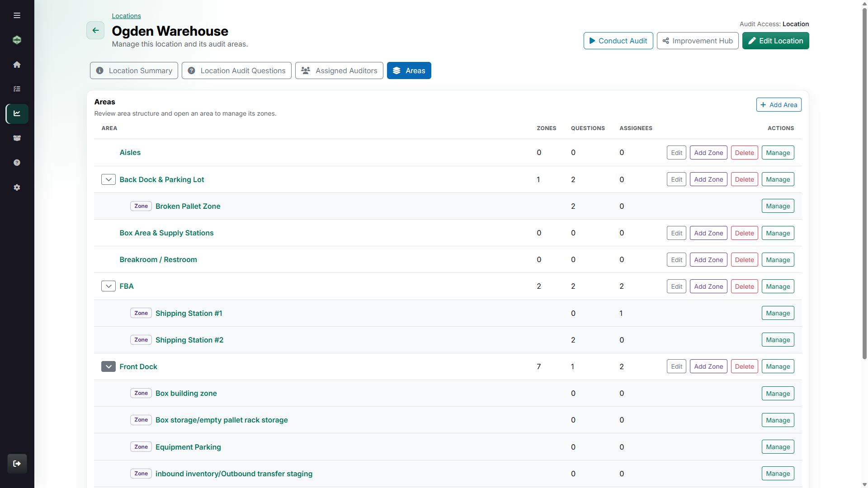This screenshot has height=488, width=868.
Task: Manage the Breakroom / Restroom area
Action: tap(778, 260)
